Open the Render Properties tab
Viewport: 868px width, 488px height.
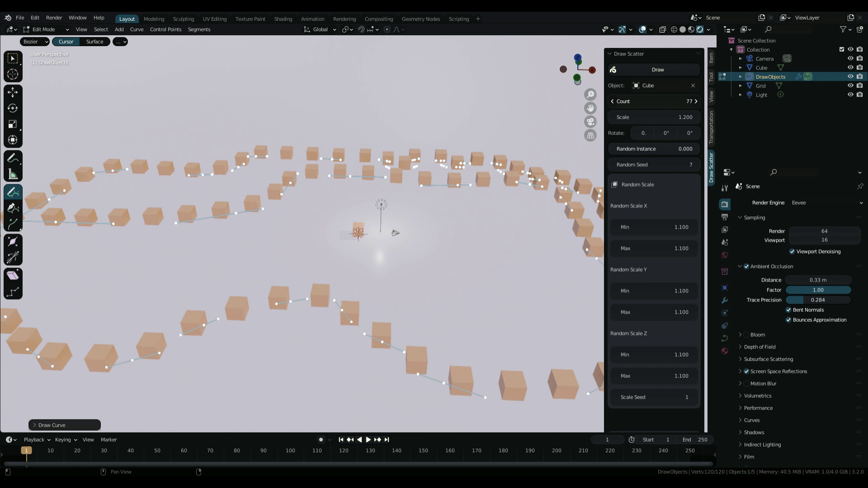click(725, 204)
